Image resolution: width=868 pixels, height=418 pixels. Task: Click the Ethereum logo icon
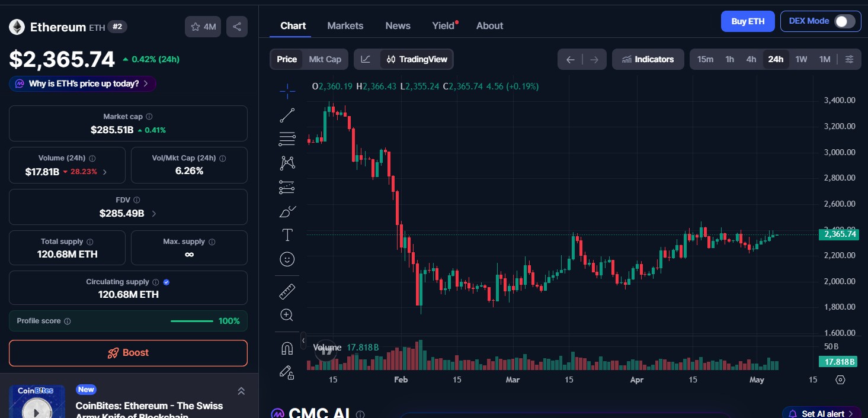(17, 27)
